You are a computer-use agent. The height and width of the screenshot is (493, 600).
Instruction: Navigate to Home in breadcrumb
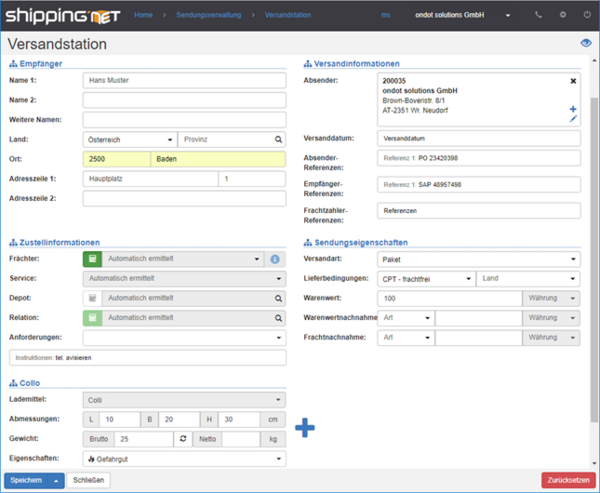coord(144,16)
